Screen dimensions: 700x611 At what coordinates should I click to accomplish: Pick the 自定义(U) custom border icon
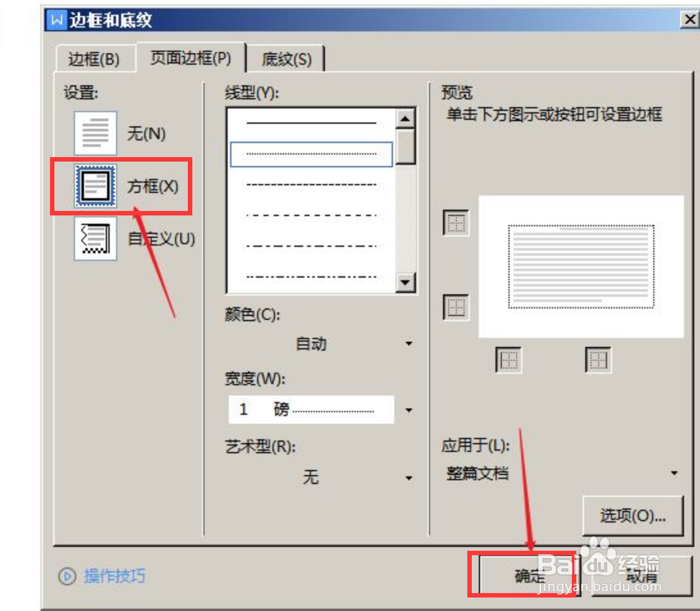pyautogui.click(x=96, y=239)
